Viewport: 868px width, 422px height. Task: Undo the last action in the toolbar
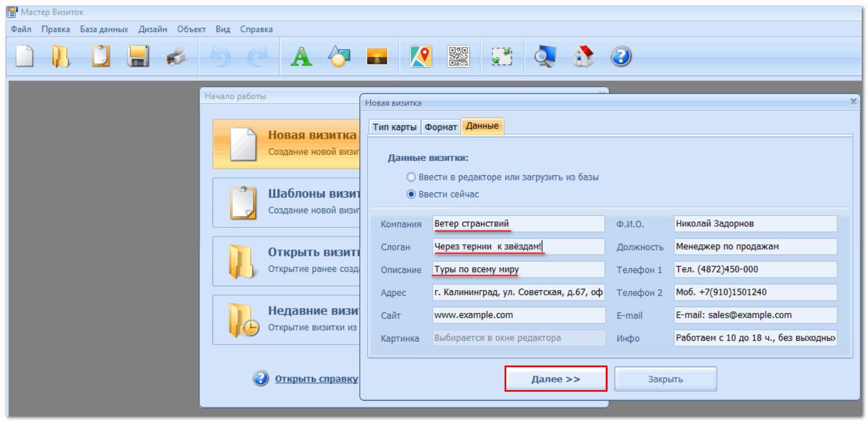(221, 56)
